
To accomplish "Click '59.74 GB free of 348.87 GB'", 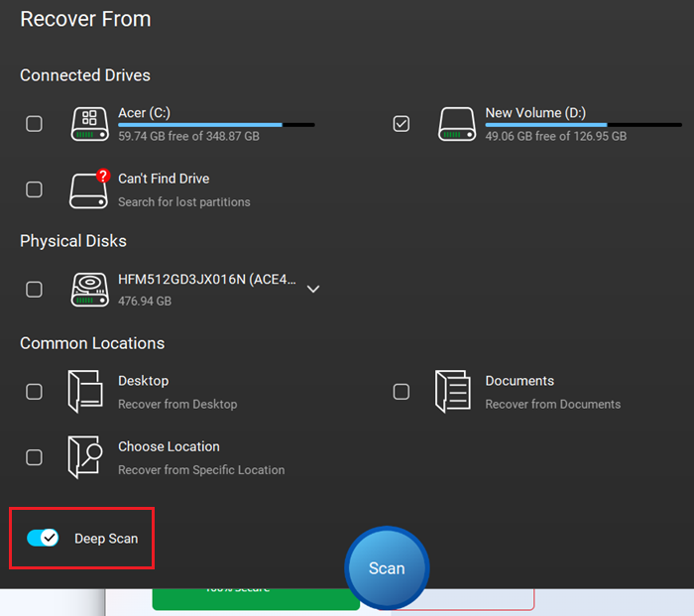I will [189, 136].
